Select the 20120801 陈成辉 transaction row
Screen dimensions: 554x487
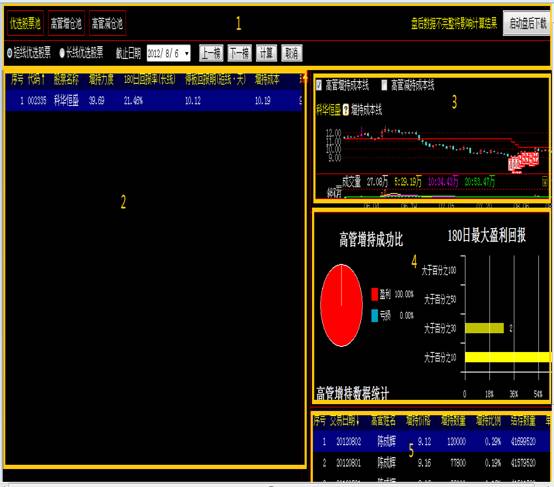point(432,462)
